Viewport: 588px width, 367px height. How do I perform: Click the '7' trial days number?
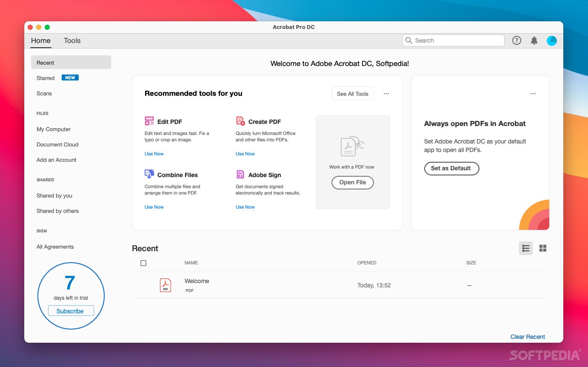click(x=70, y=283)
